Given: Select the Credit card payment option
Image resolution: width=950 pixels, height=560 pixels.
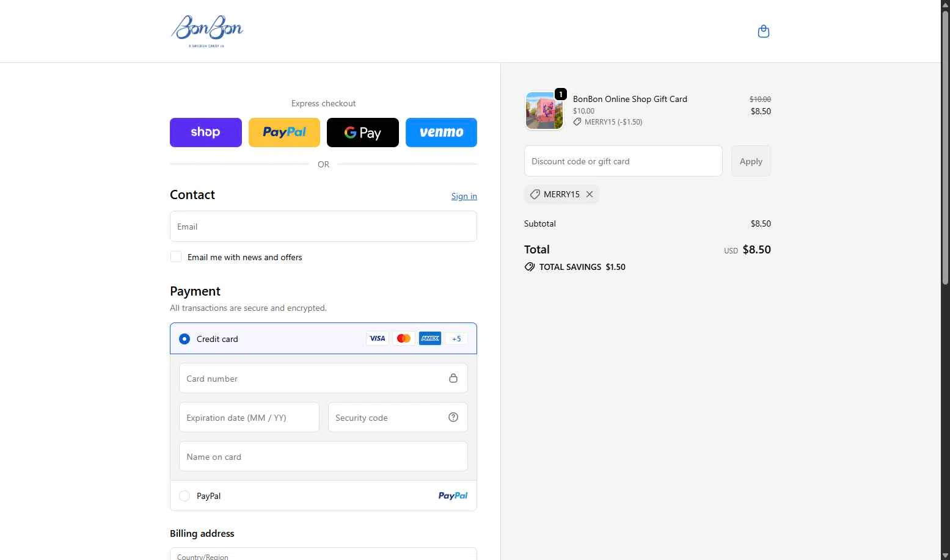Looking at the screenshot, I should coord(185,338).
